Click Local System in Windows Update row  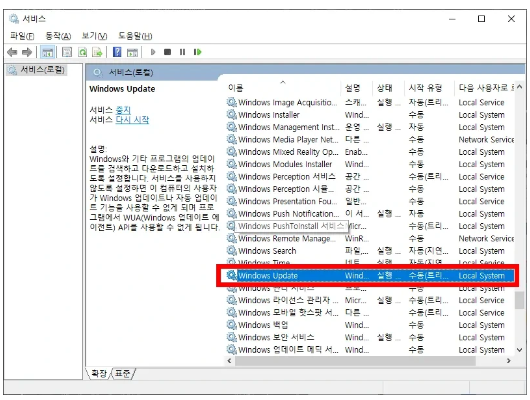482,276
